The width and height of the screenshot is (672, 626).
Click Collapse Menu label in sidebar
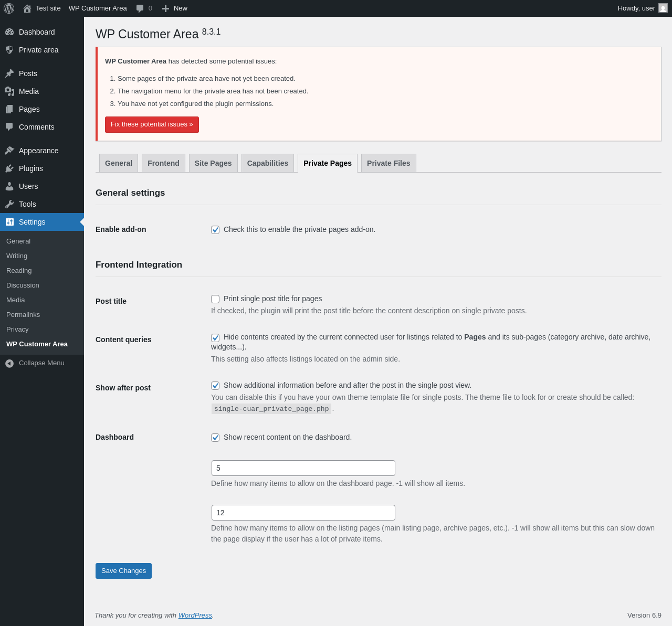[x=41, y=363]
